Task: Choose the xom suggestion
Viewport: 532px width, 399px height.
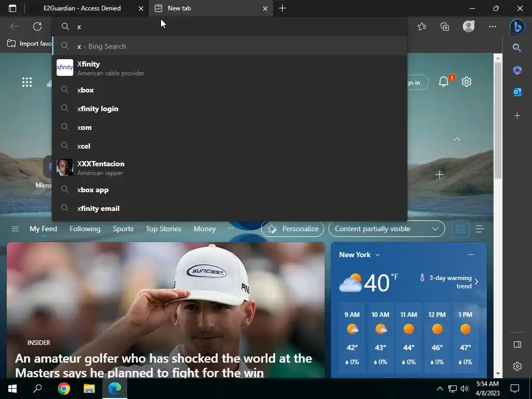Action: click(230, 127)
